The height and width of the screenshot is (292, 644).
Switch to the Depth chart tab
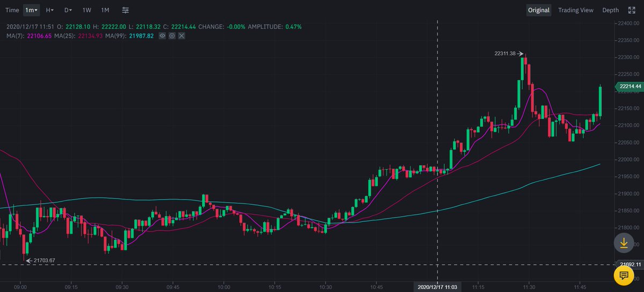[x=610, y=10]
